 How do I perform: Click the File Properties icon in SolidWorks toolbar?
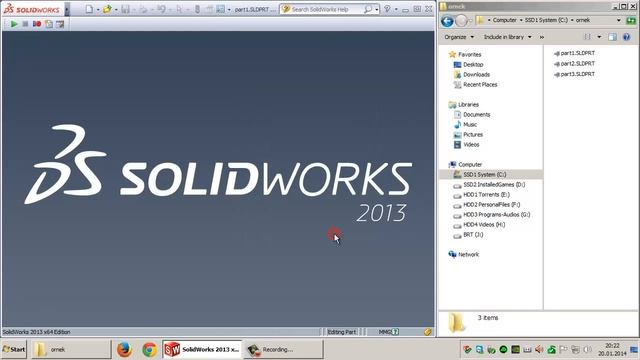[x=209, y=9]
